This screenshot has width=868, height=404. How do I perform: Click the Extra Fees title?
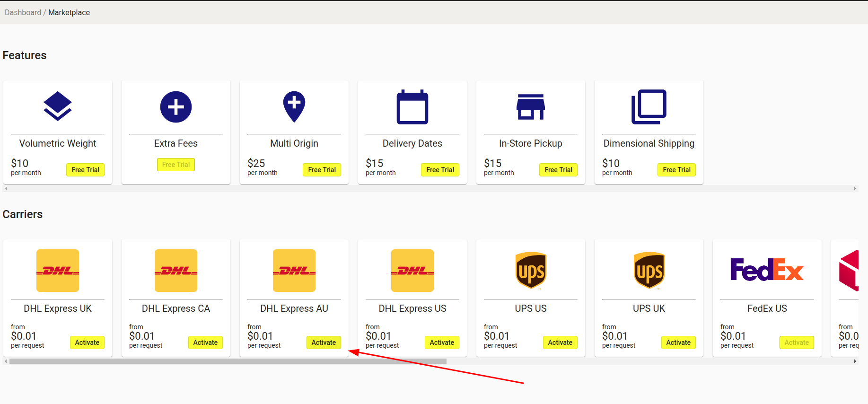coord(176,143)
